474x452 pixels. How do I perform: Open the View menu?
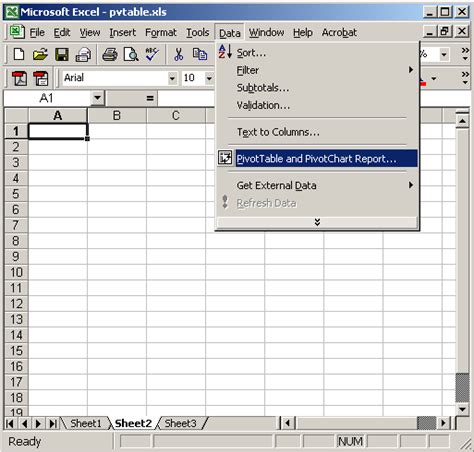(x=90, y=32)
